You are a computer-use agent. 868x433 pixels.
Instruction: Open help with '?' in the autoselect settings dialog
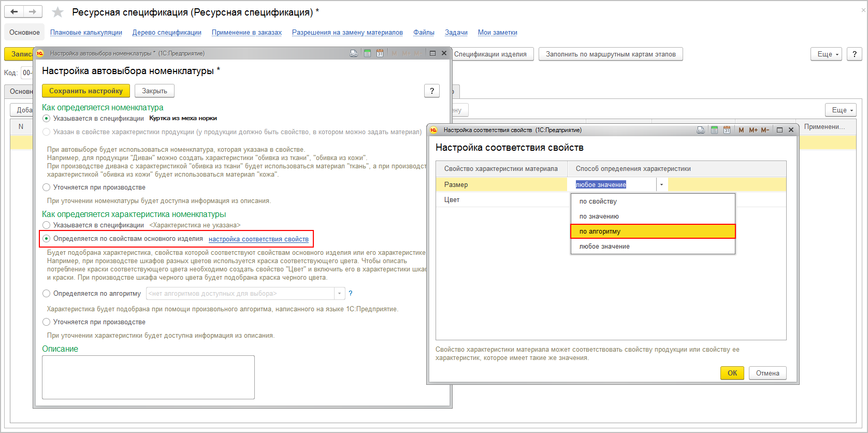[432, 91]
